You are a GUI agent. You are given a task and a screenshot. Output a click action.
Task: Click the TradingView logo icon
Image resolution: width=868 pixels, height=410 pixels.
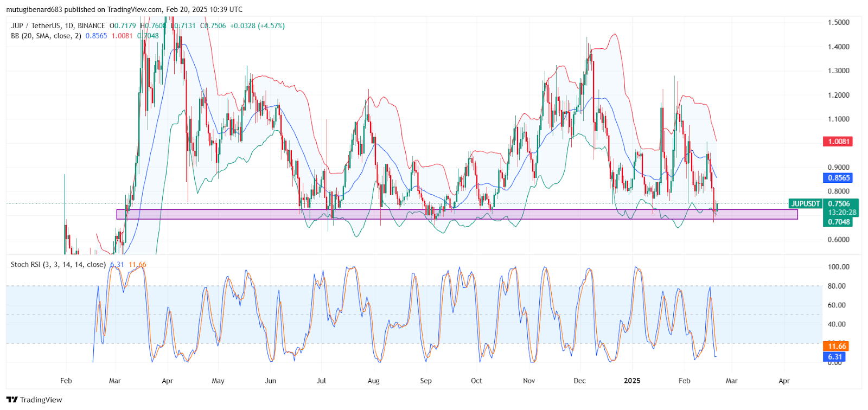point(12,400)
